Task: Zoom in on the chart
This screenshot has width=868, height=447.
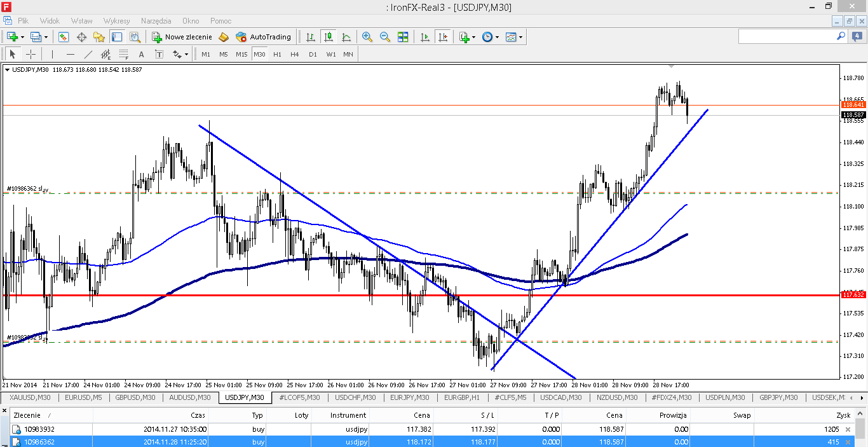Action: pyautogui.click(x=367, y=37)
